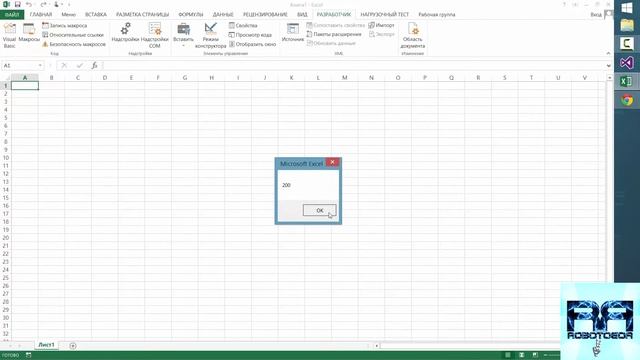Open File Explorer from the taskbar
640x360 pixels.
coord(627,25)
